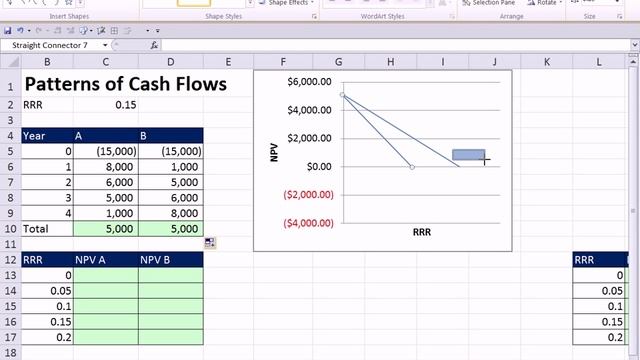Click inside the formula bar input

point(396,45)
